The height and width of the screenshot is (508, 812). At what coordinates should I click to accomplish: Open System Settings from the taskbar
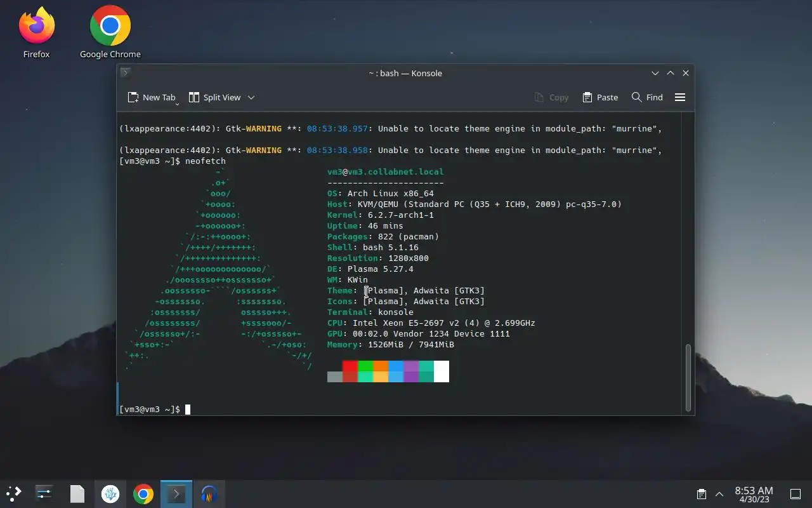pyautogui.click(x=44, y=494)
